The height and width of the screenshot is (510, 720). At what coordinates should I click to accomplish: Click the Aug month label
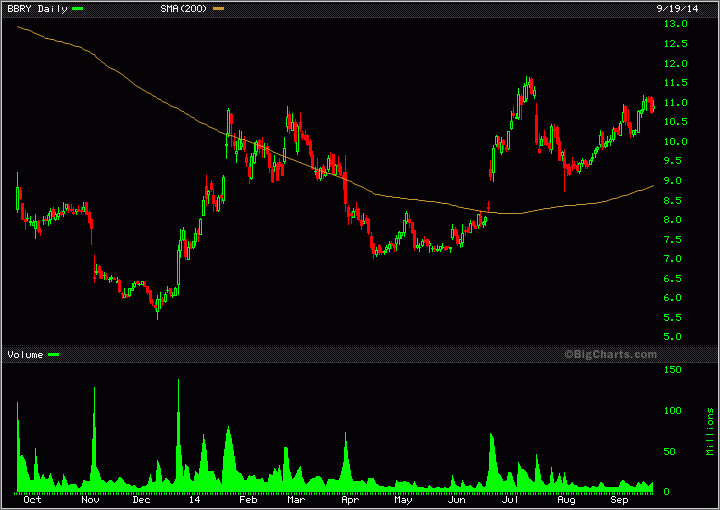click(566, 500)
